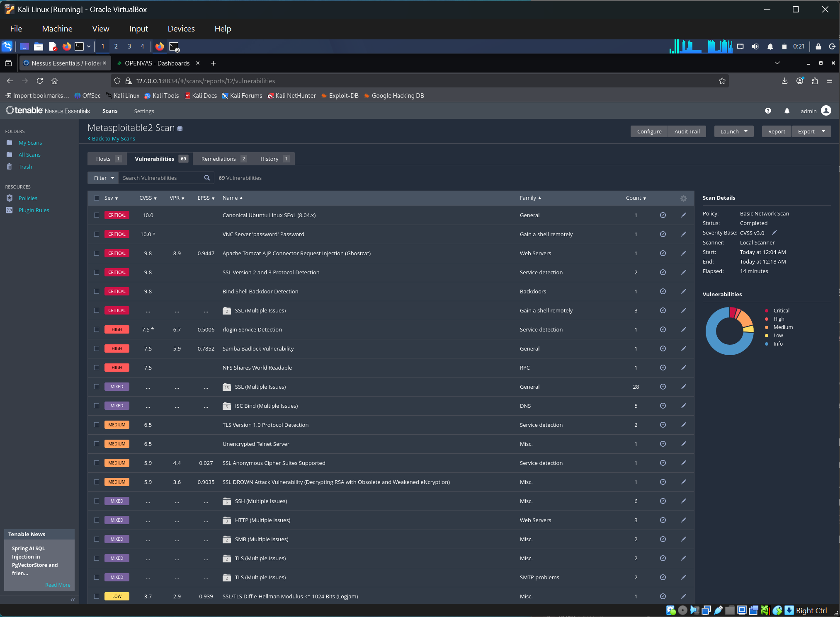Select checkbox for Bind Shell Backdoor row
Screen dimensions: 840x617
point(97,291)
